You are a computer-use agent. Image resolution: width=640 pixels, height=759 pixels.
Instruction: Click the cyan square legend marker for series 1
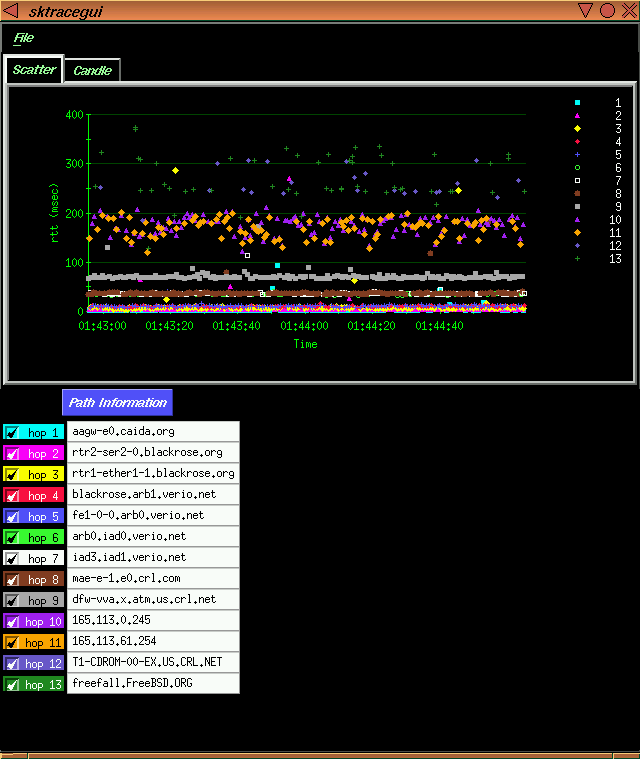[x=577, y=103]
